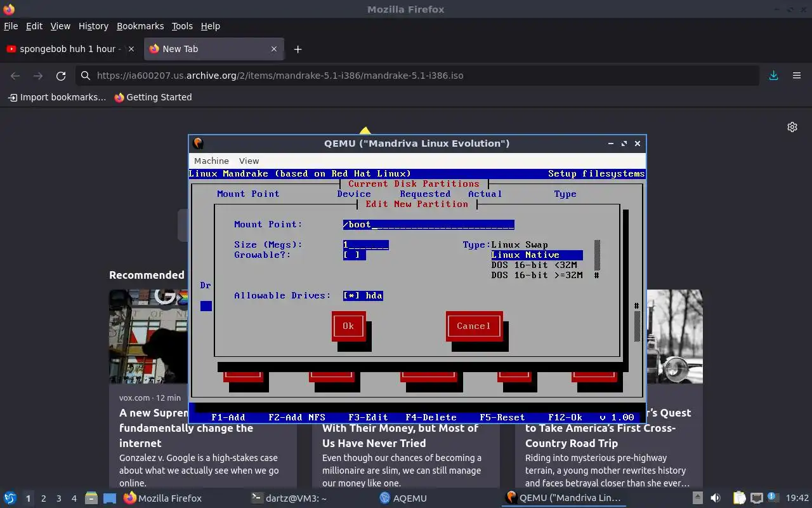Open the Firefox downloads panel
Viewport: 812px width, 508px height.
click(x=774, y=76)
